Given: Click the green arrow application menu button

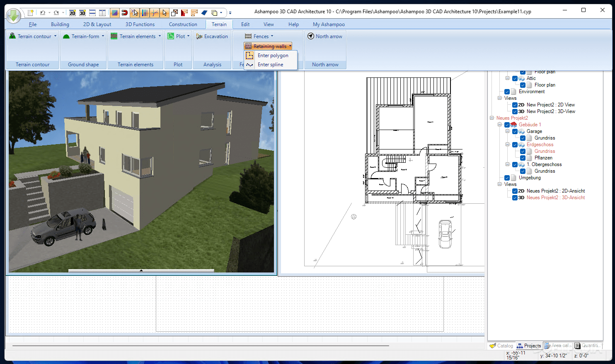Looking at the screenshot, I should coord(14,16).
